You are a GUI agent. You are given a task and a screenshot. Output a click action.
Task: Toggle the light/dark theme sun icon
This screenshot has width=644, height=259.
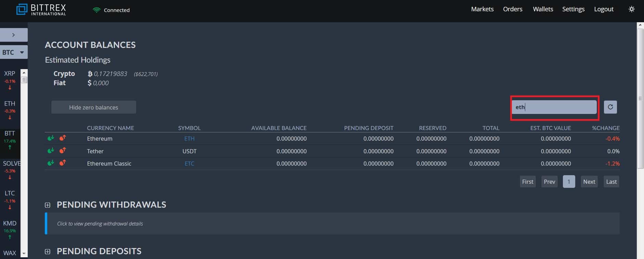tap(632, 9)
